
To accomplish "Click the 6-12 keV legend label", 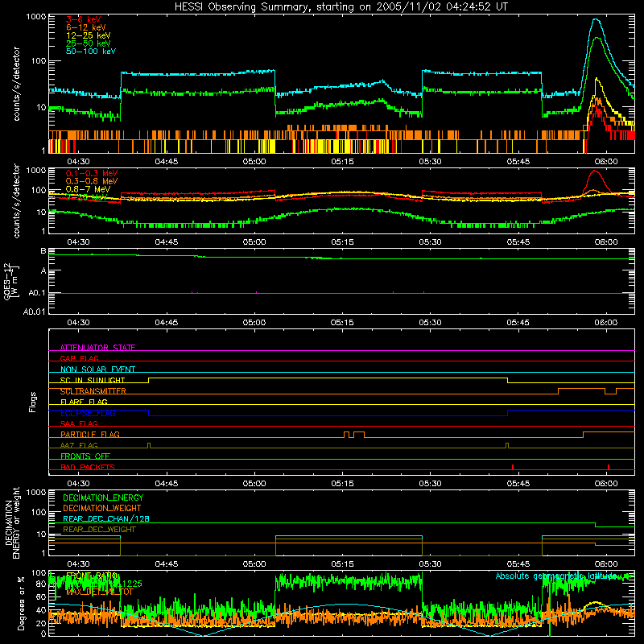I will click(86, 27).
